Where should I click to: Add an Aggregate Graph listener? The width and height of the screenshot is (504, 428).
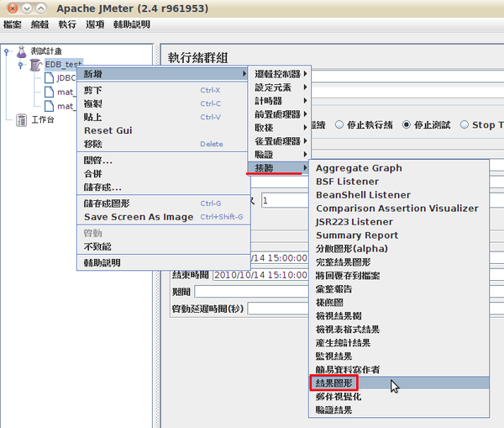tap(399, 168)
